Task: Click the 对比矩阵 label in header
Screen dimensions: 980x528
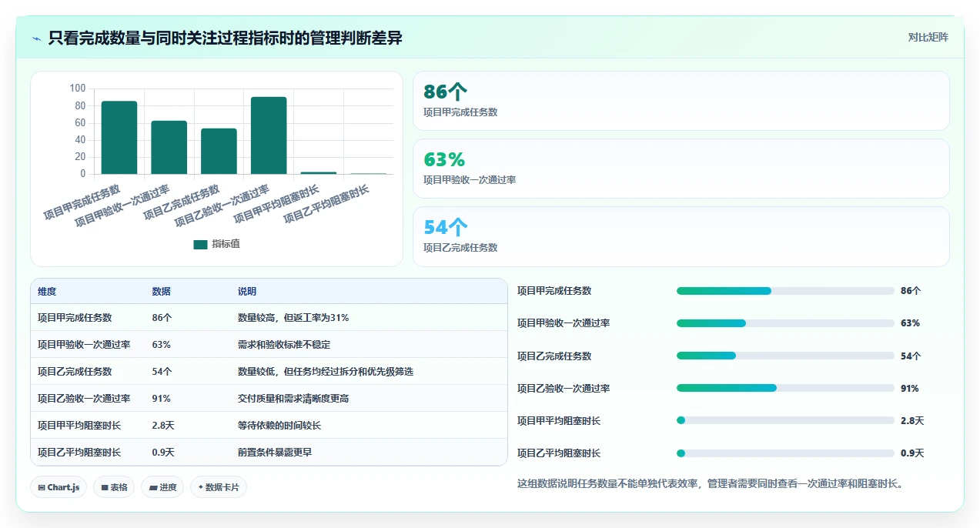Action: [x=928, y=38]
